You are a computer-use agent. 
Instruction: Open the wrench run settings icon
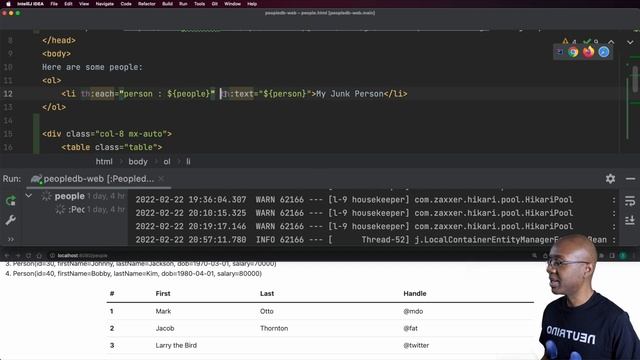tap(11, 220)
